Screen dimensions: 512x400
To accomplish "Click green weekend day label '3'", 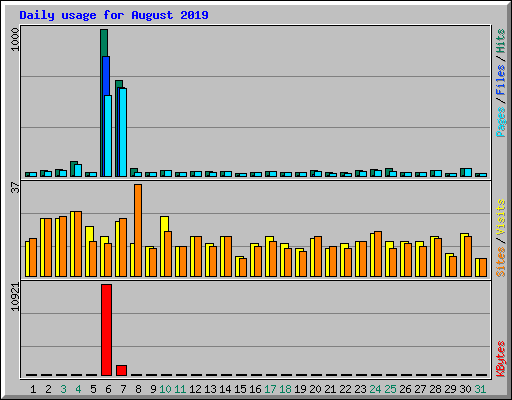I will pos(63,389).
